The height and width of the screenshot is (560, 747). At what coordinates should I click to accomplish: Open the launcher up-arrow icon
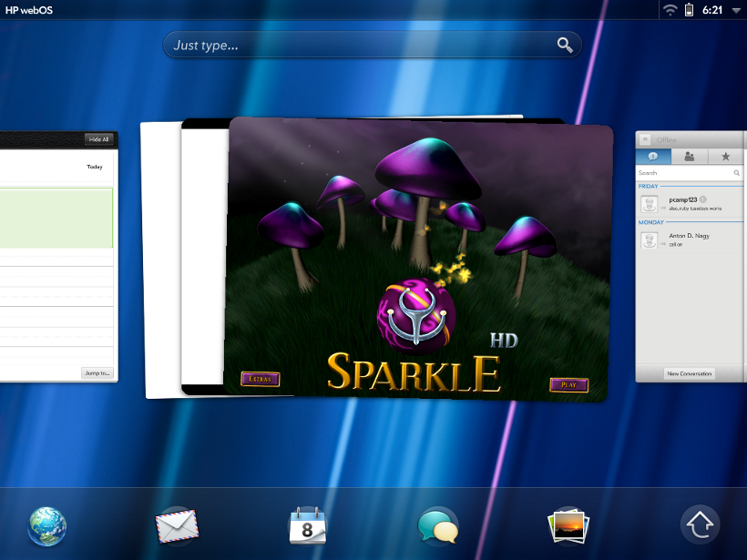[700, 524]
